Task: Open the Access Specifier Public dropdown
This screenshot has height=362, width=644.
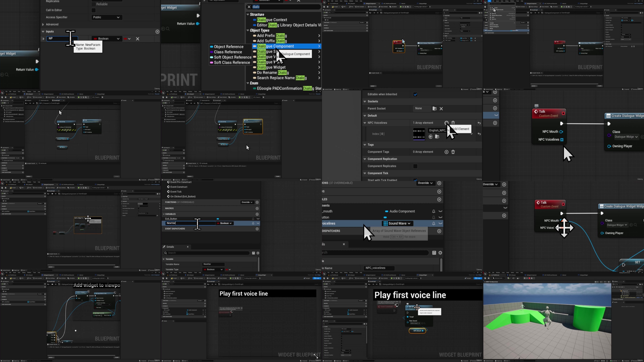Action: [x=107, y=17]
